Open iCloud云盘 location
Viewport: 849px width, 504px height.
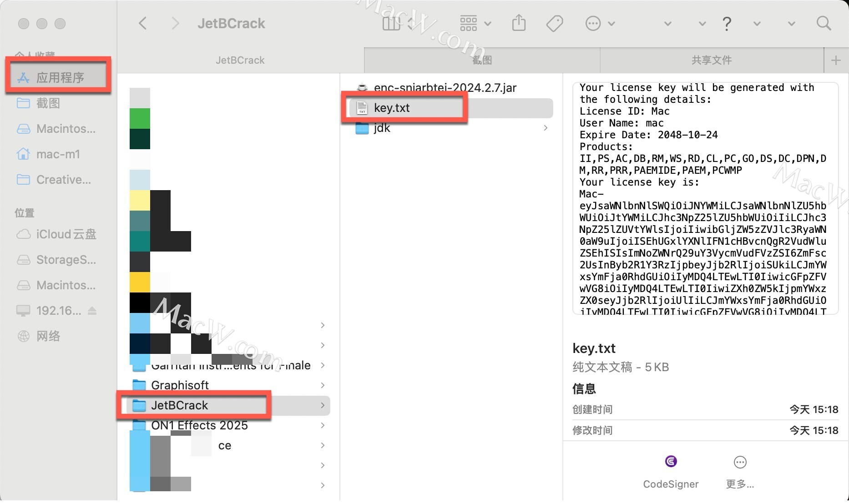click(x=58, y=234)
